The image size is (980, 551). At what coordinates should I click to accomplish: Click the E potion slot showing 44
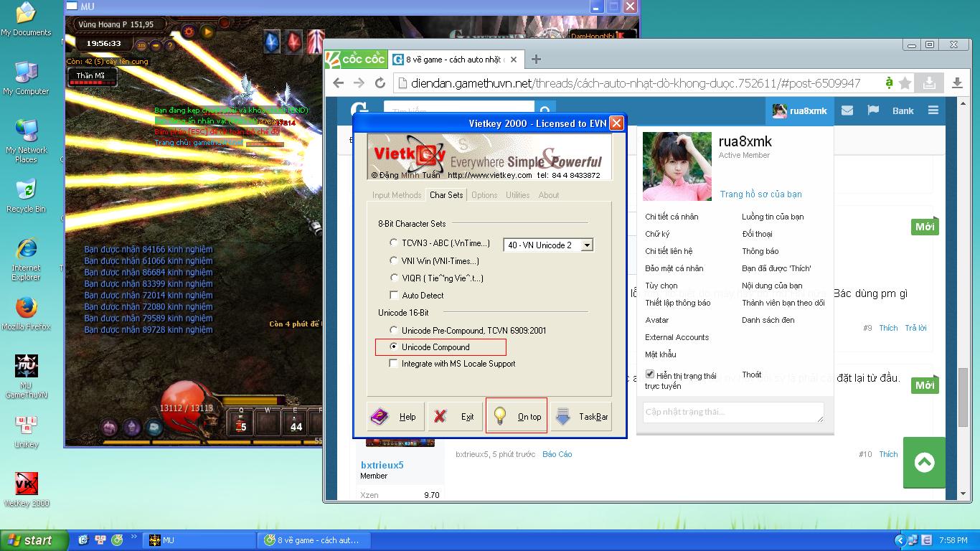295,421
